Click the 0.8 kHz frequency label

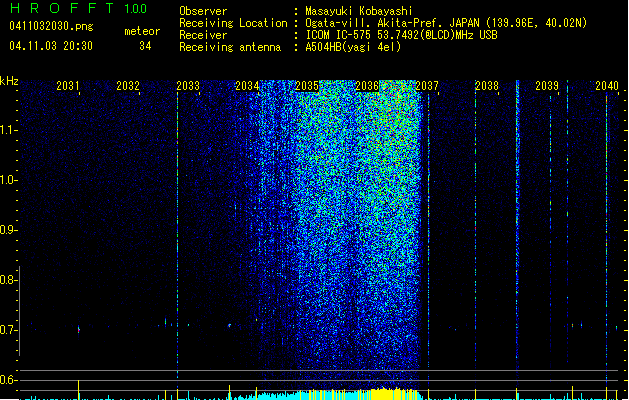(8, 280)
